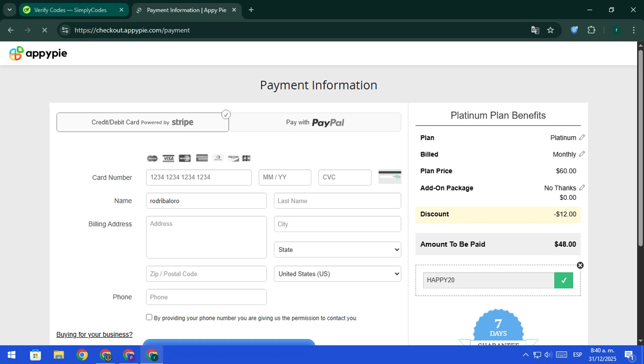Click the City field
The height and width of the screenshot is (364, 644).
337,224
